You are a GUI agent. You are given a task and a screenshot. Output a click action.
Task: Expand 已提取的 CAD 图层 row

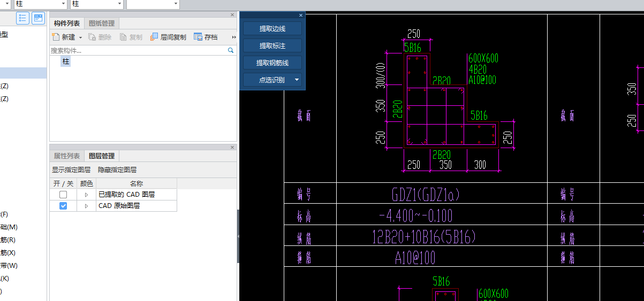tap(86, 195)
